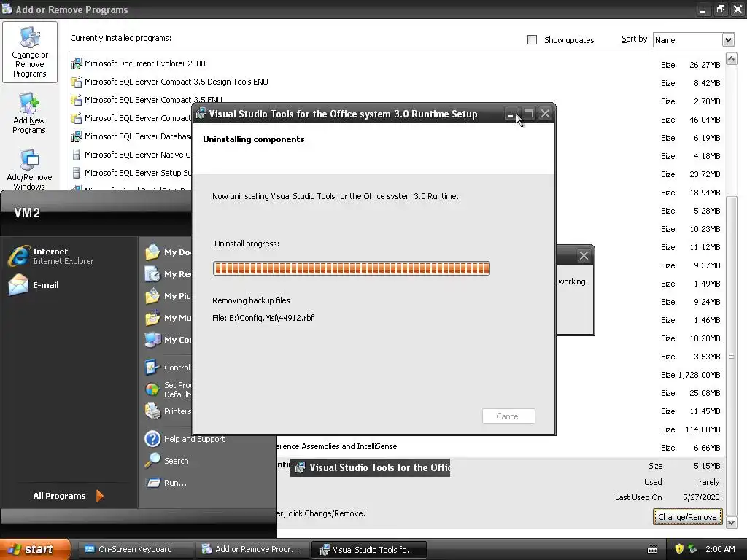This screenshot has width=747, height=560.
Task: Click Reference Assemblies and IntelliSense row text
Action: [337, 446]
